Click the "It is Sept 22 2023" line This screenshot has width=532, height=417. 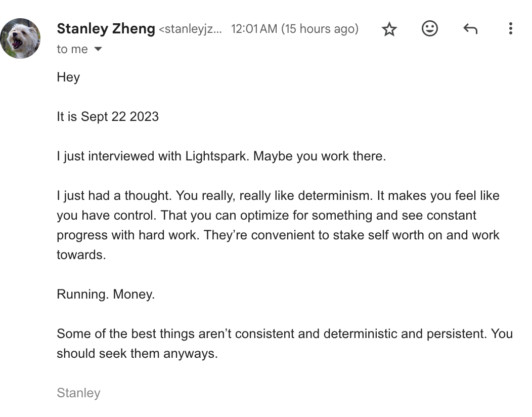point(108,117)
